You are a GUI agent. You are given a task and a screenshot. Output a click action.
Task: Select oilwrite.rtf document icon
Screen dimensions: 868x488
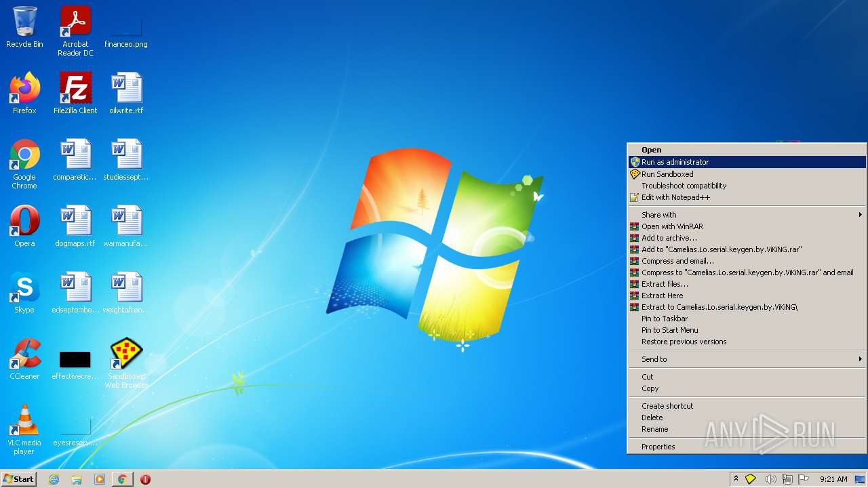click(126, 94)
